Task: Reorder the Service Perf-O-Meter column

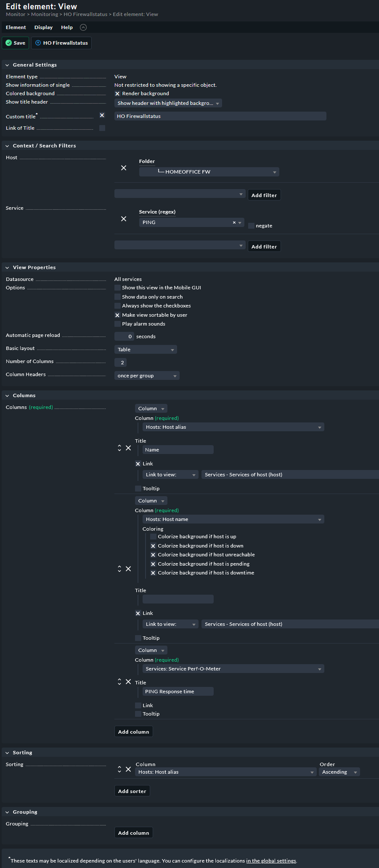Action: (119, 681)
